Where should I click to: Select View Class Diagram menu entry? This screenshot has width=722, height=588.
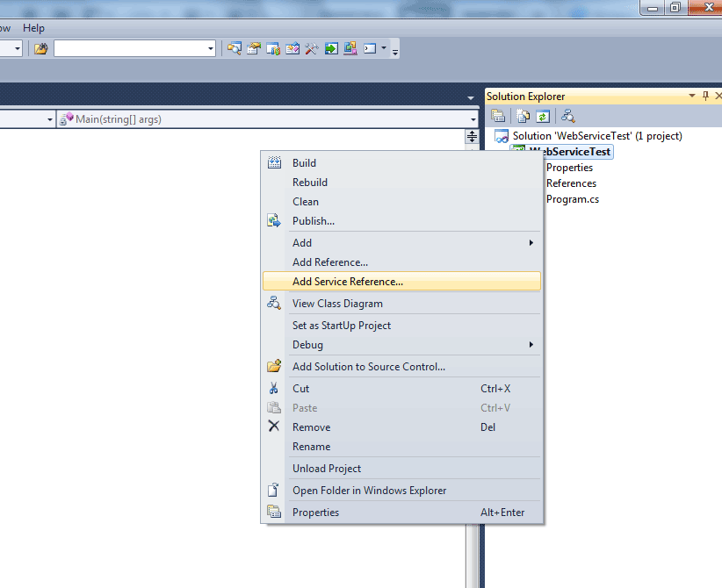pyautogui.click(x=401, y=303)
